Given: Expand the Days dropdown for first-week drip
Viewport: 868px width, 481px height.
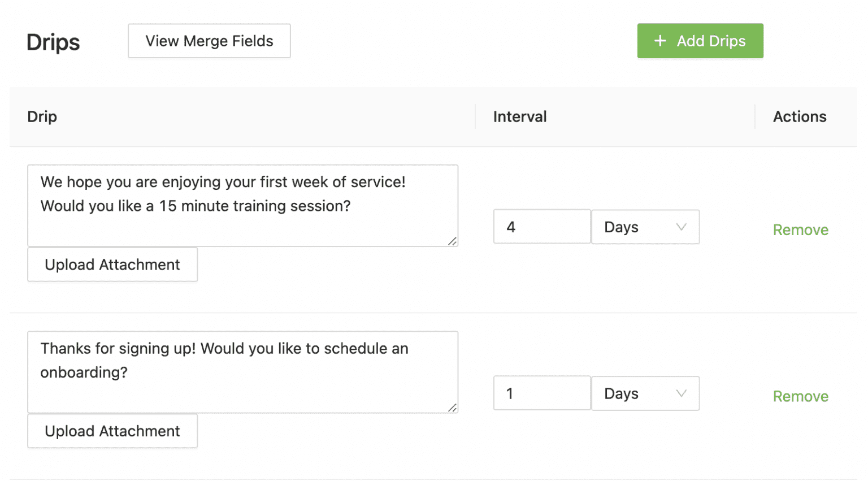Looking at the screenshot, I should pyautogui.click(x=645, y=227).
